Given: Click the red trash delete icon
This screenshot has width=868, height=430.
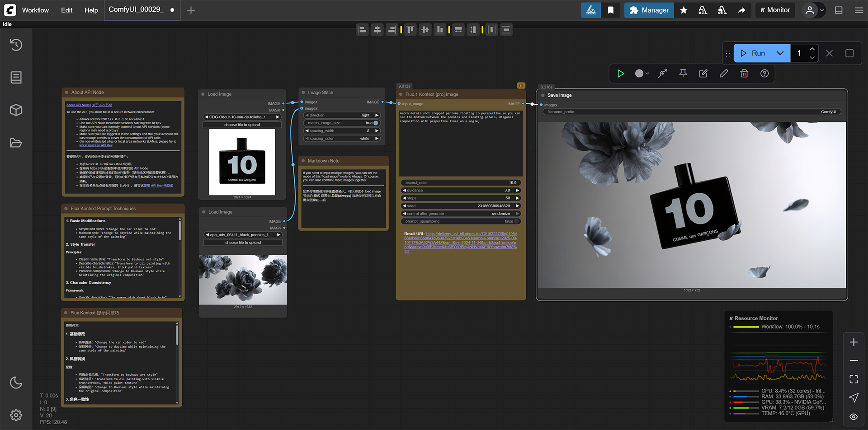Looking at the screenshot, I should (x=744, y=74).
